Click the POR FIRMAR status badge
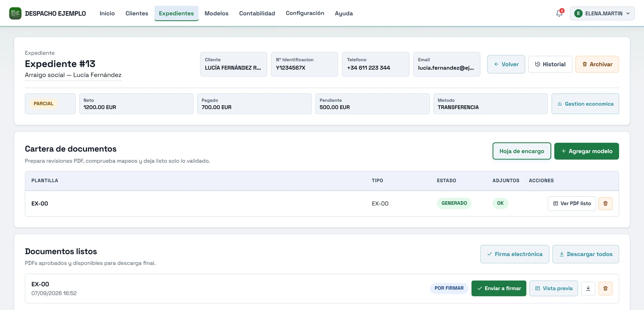This screenshot has height=310, width=644. point(449,288)
